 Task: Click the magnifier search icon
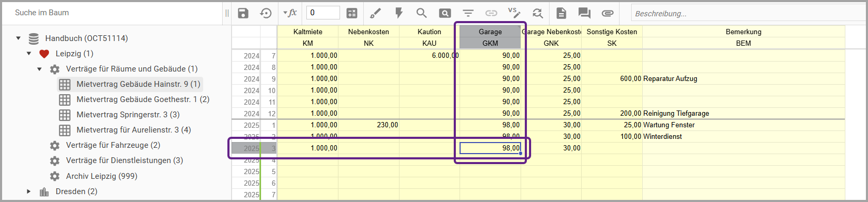tap(421, 13)
